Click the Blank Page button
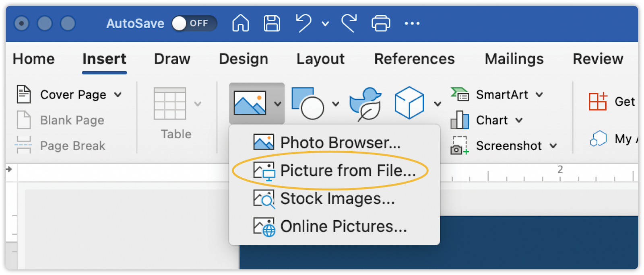 pos(60,120)
